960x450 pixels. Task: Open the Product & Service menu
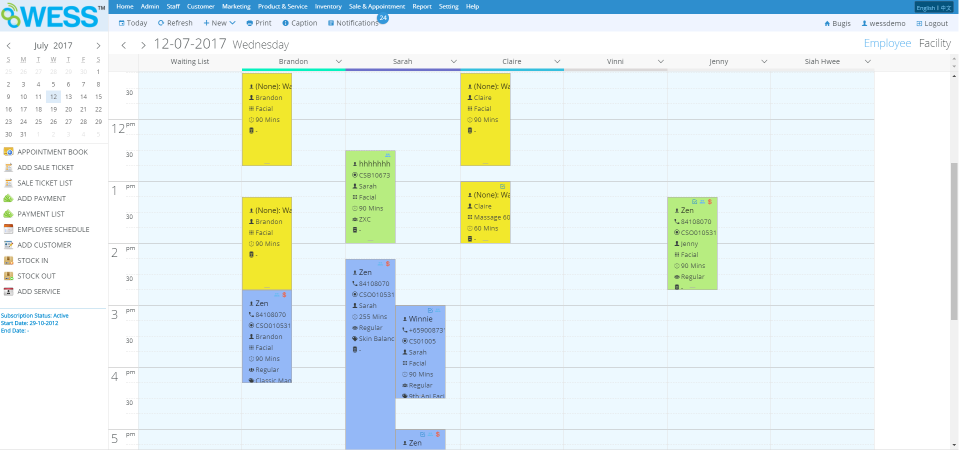pyautogui.click(x=282, y=7)
